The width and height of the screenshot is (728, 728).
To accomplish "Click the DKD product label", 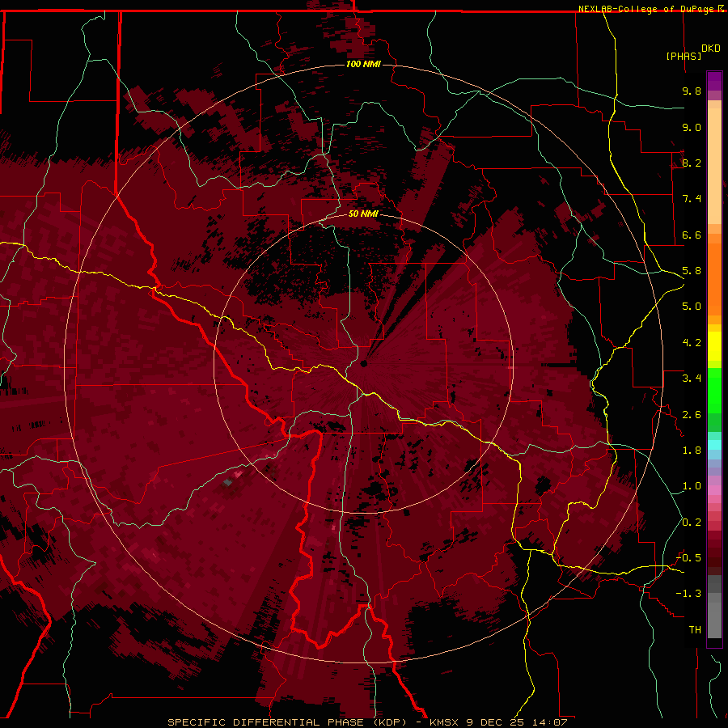I will (711, 48).
